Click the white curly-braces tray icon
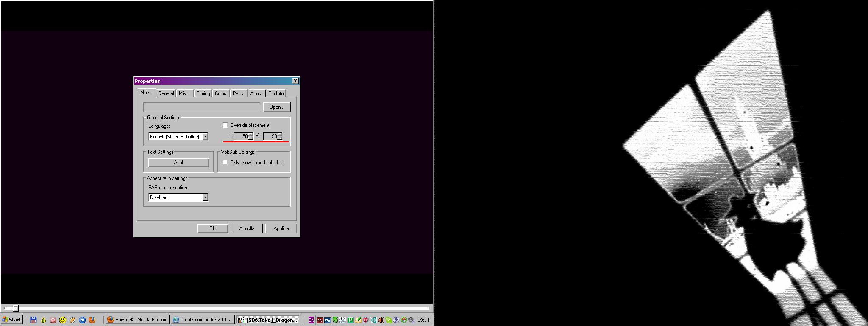868x326 pixels. 343,320
